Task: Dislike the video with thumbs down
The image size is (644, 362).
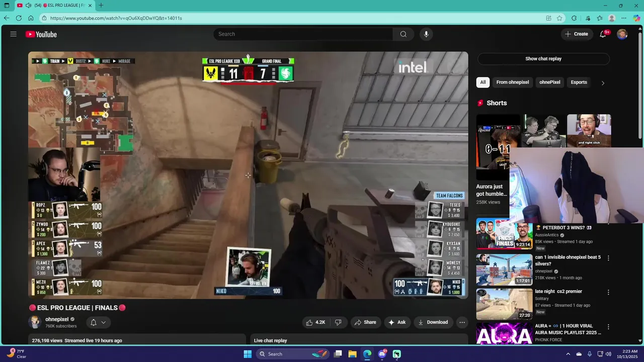Action: (x=339, y=322)
